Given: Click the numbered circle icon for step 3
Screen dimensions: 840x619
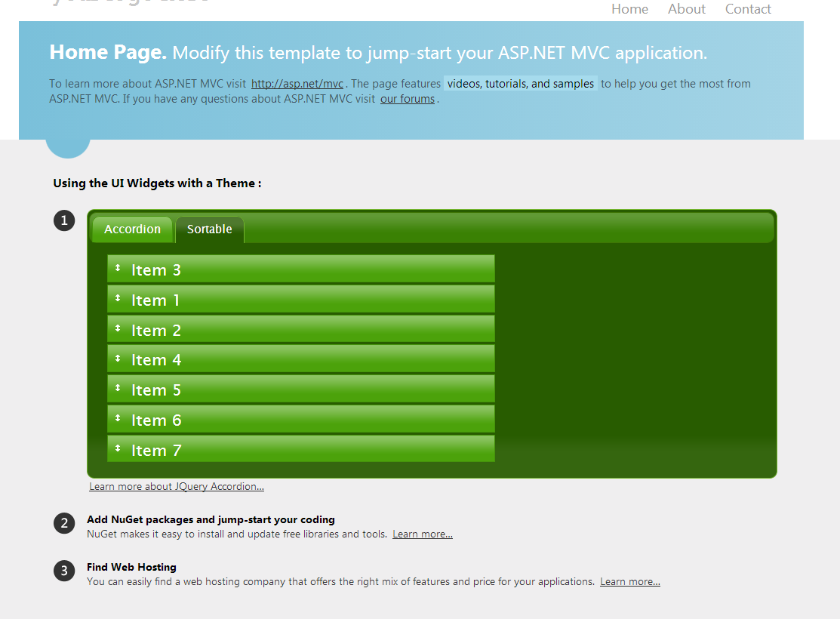Looking at the screenshot, I should pyautogui.click(x=64, y=571).
